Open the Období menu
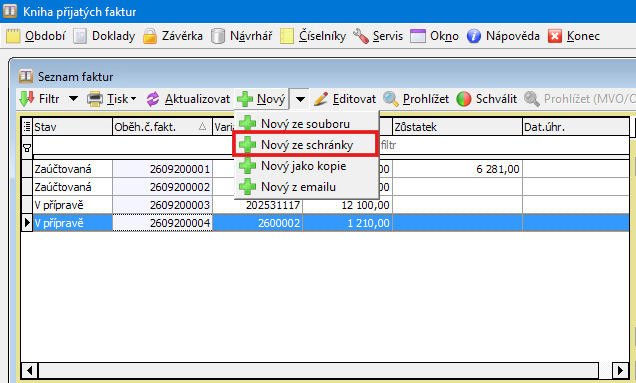 pyautogui.click(x=35, y=36)
